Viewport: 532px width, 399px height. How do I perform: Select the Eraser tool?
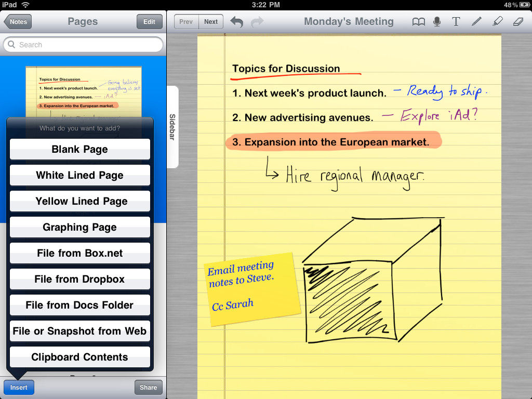click(517, 22)
